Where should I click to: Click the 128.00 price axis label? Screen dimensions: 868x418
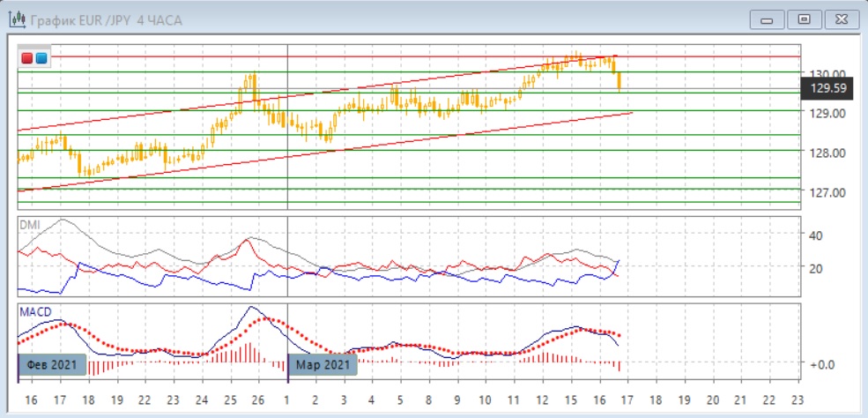(x=828, y=153)
